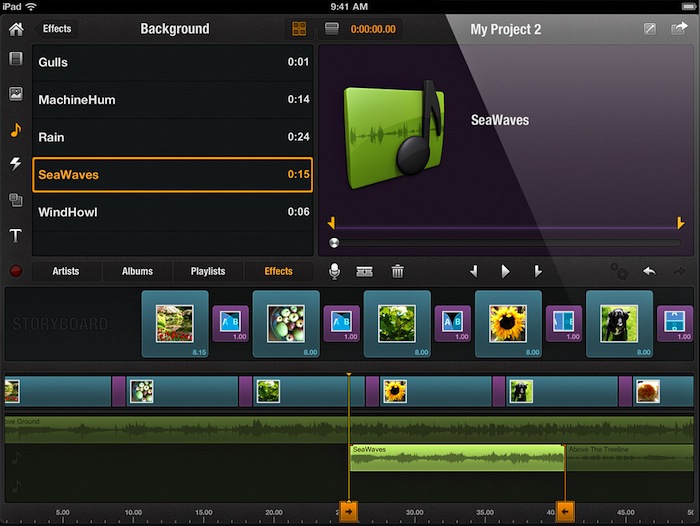Open the Photos library sidebar icon
700x526 pixels.
[x=16, y=94]
